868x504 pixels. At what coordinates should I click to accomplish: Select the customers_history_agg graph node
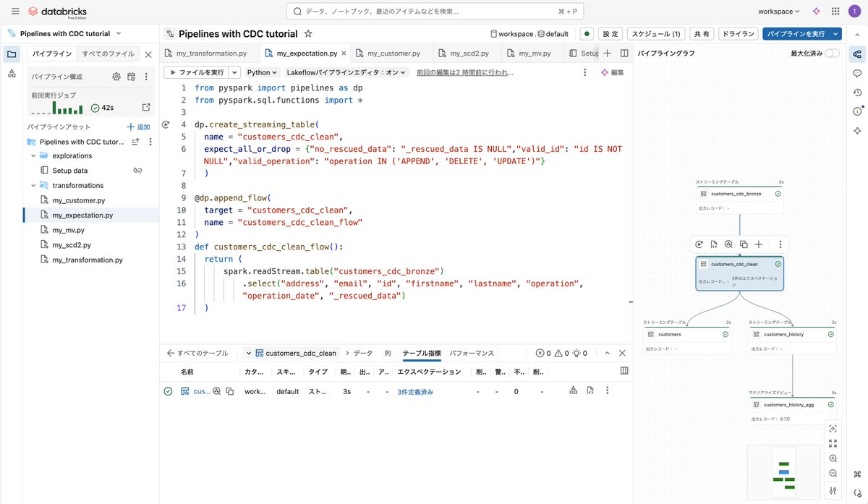[x=793, y=410]
